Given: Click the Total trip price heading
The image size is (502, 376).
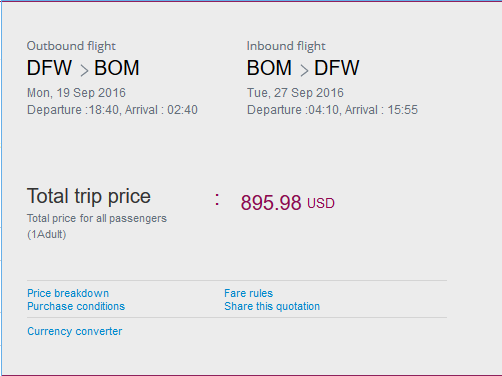Looking at the screenshot, I should [89, 196].
